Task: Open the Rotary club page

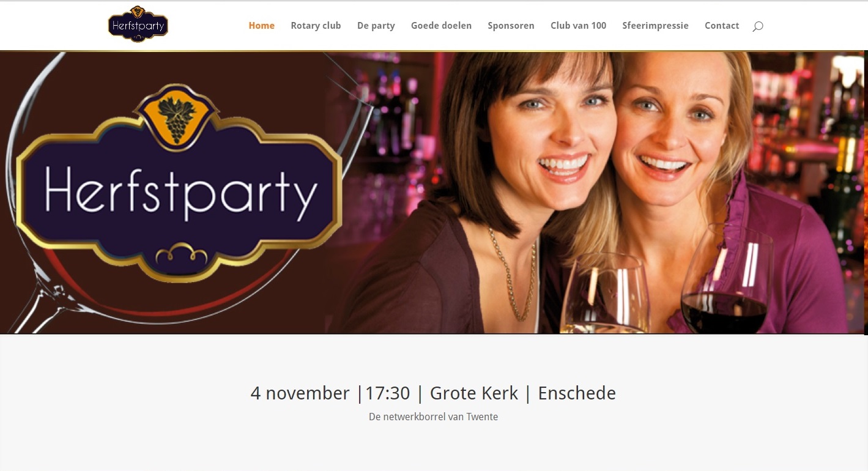Action: coord(316,26)
